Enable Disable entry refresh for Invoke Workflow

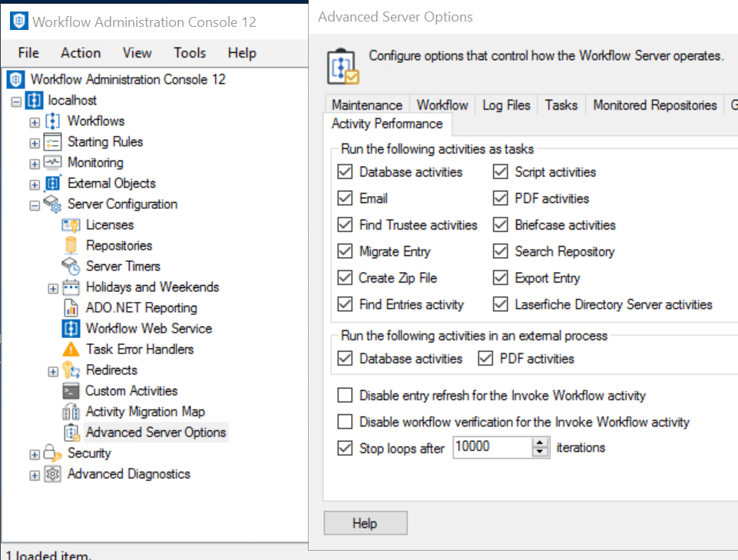tap(345, 395)
